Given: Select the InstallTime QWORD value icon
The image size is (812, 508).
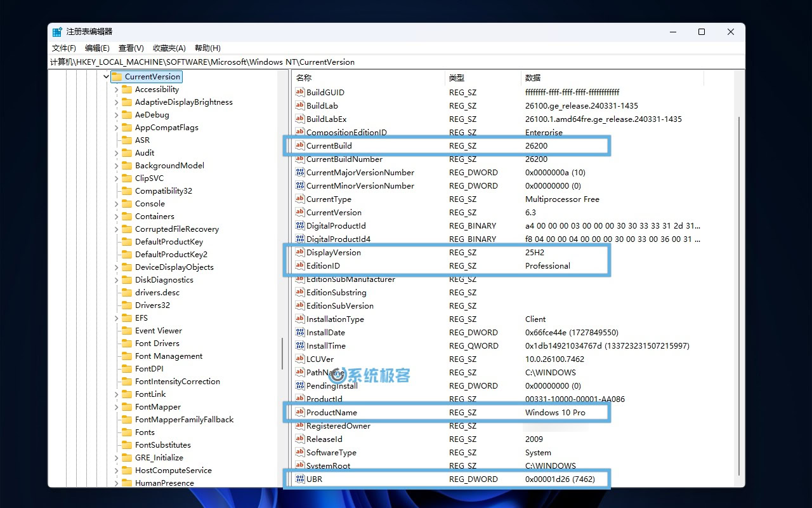Looking at the screenshot, I should tap(301, 345).
